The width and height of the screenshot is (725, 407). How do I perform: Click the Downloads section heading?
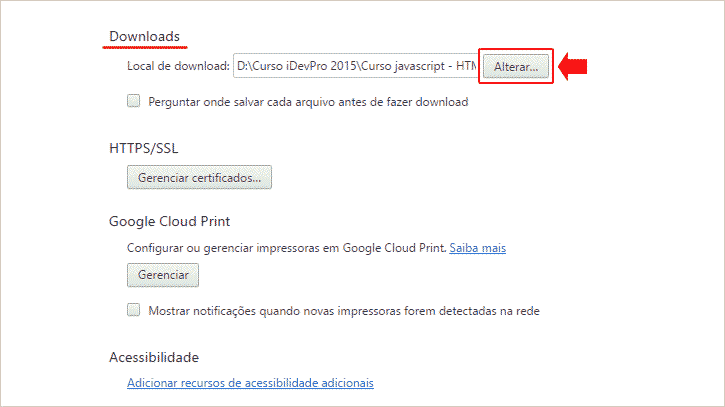click(x=145, y=36)
